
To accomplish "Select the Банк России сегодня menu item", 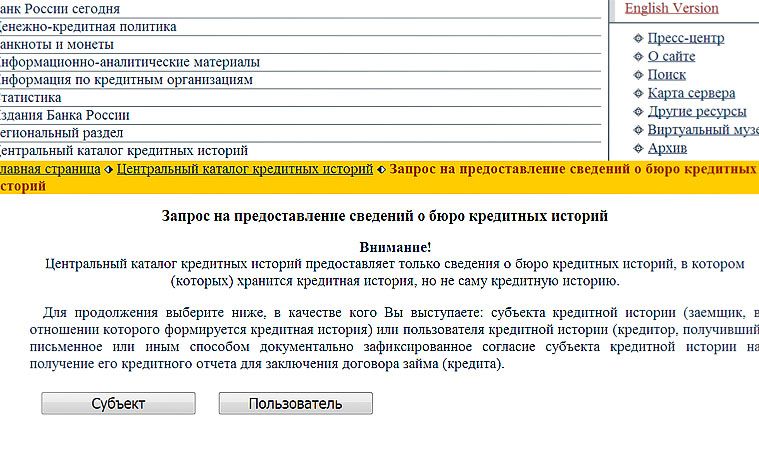I will click(59, 9).
